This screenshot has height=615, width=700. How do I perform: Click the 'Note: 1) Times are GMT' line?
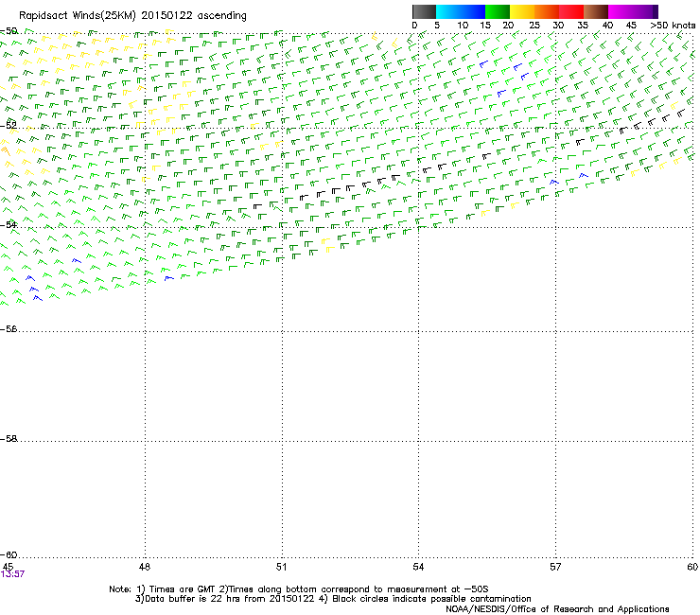(299, 589)
